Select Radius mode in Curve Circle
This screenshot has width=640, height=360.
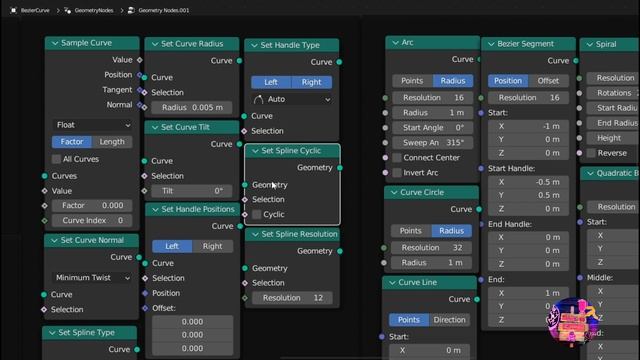451,231
